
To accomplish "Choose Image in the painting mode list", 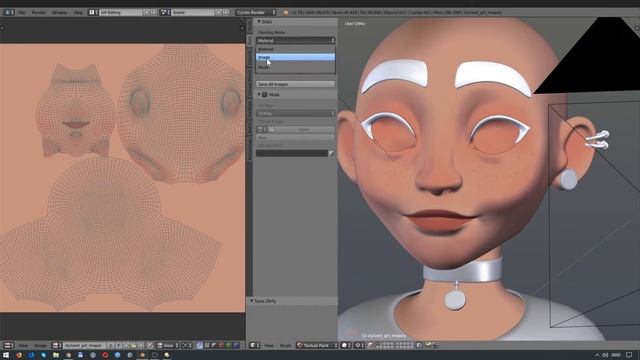I will point(296,58).
